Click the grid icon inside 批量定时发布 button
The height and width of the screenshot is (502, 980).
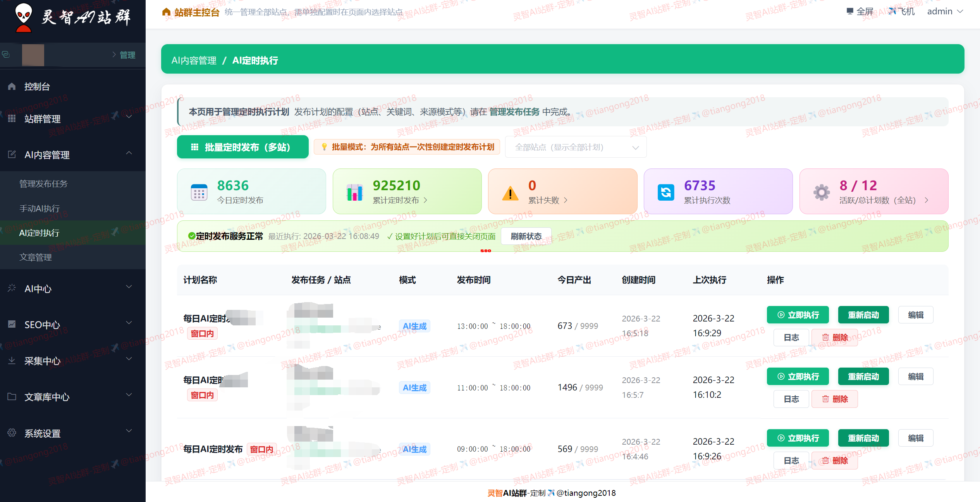pyautogui.click(x=195, y=147)
